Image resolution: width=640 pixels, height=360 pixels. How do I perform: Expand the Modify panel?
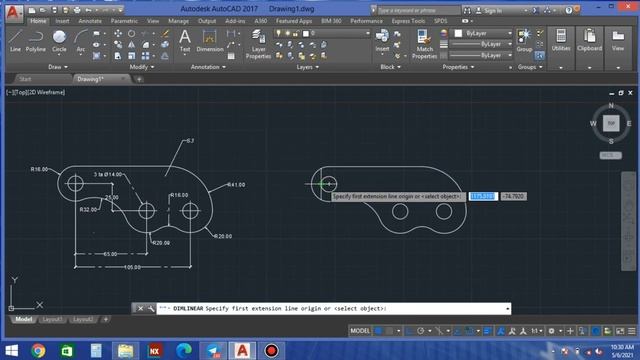(142, 67)
